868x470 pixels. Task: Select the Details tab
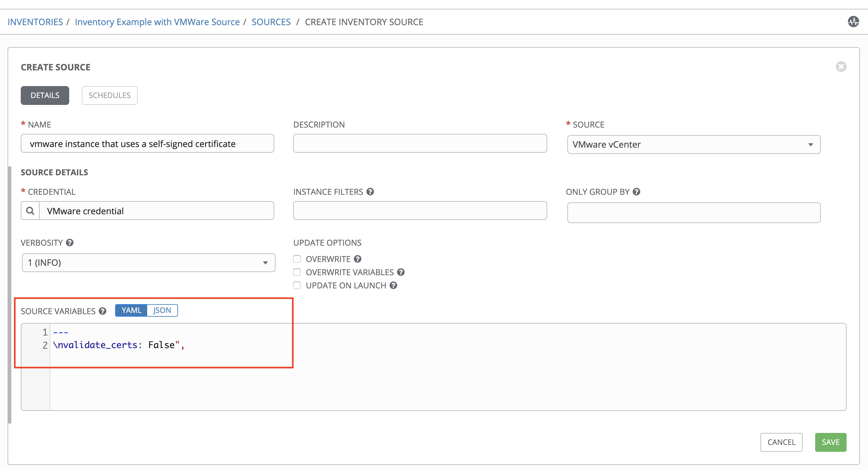point(45,95)
